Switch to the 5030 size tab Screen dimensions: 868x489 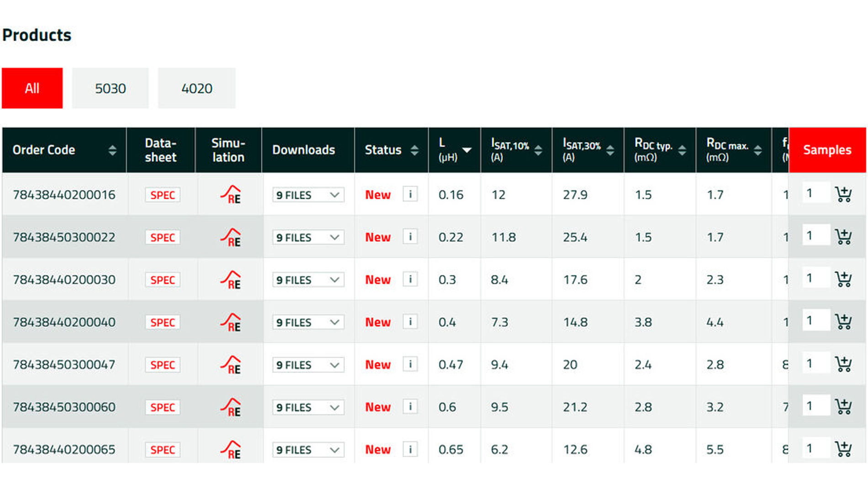click(x=110, y=88)
